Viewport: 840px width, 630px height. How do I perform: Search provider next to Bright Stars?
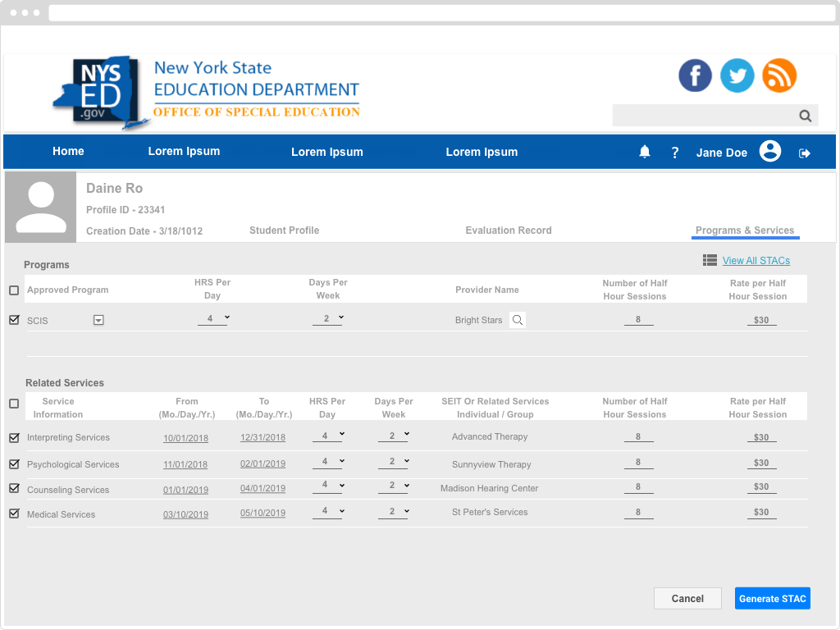pyautogui.click(x=518, y=320)
